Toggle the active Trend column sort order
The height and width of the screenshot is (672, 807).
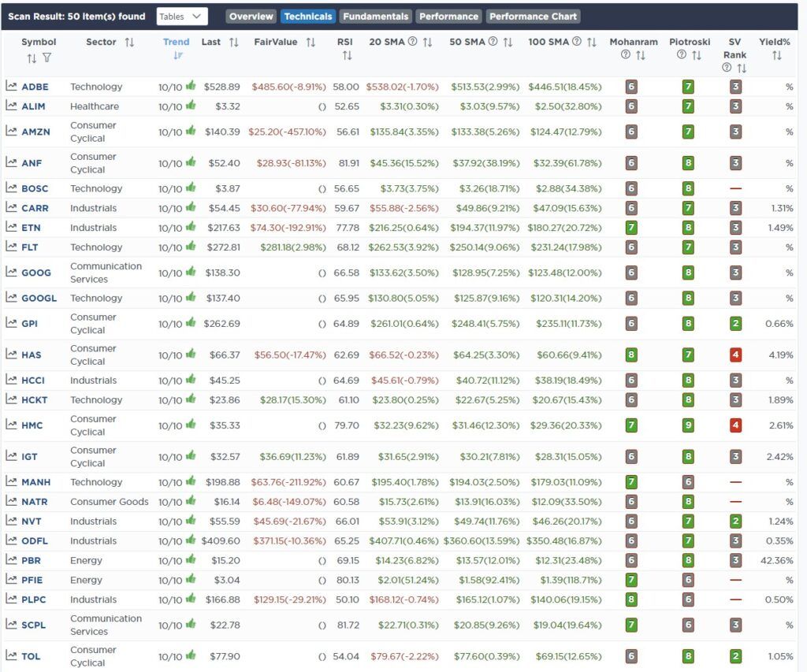pos(177,55)
